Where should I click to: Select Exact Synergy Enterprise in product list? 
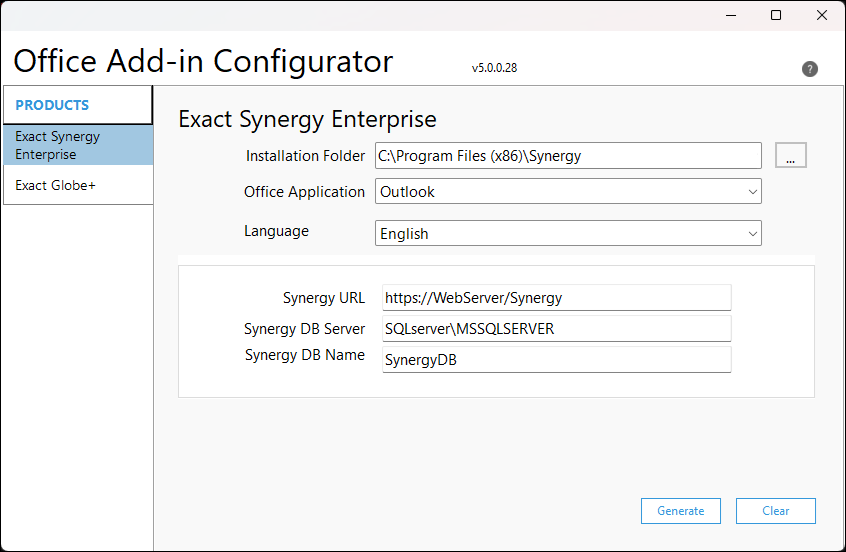click(78, 145)
